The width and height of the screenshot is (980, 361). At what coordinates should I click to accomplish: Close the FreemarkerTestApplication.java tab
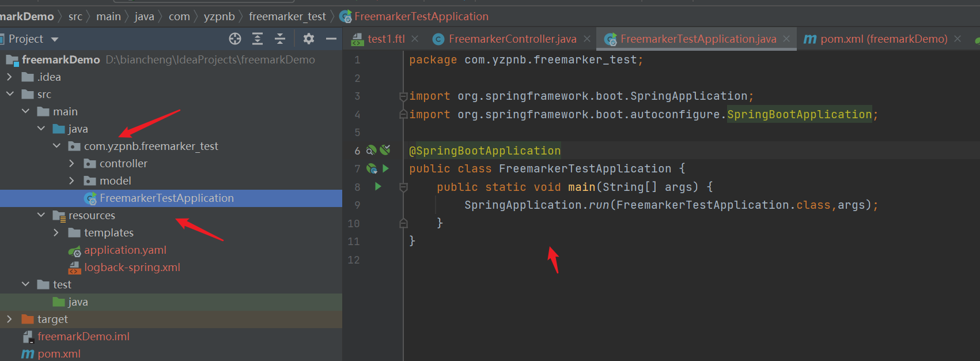[x=786, y=39]
